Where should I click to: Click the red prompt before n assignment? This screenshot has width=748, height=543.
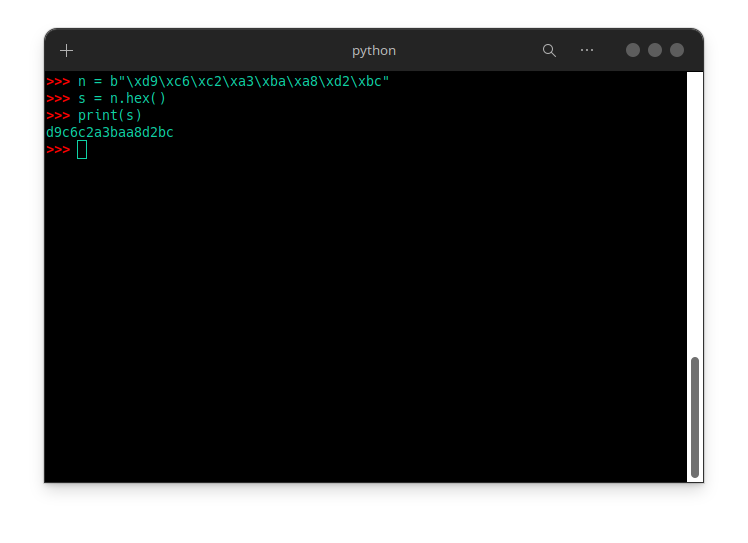(x=58, y=82)
